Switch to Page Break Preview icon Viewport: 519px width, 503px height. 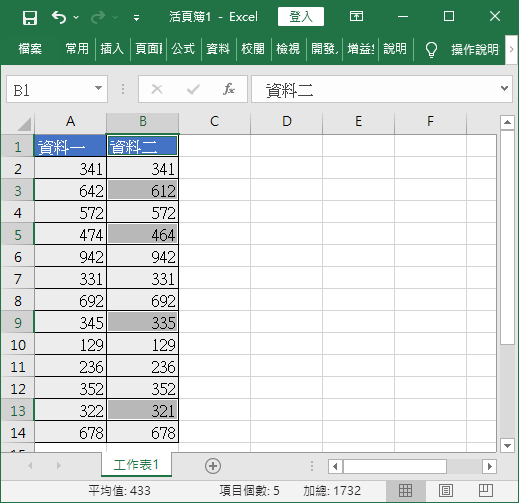click(486, 490)
